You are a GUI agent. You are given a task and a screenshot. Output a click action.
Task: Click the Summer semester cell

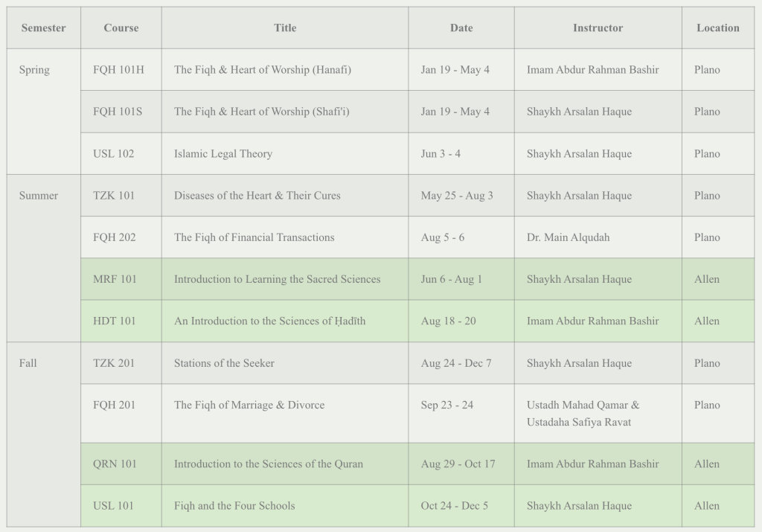click(x=39, y=196)
